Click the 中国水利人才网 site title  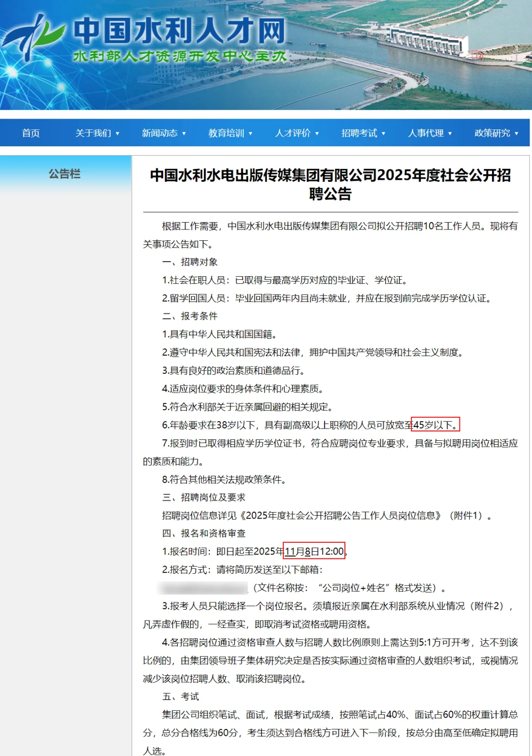click(179, 31)
